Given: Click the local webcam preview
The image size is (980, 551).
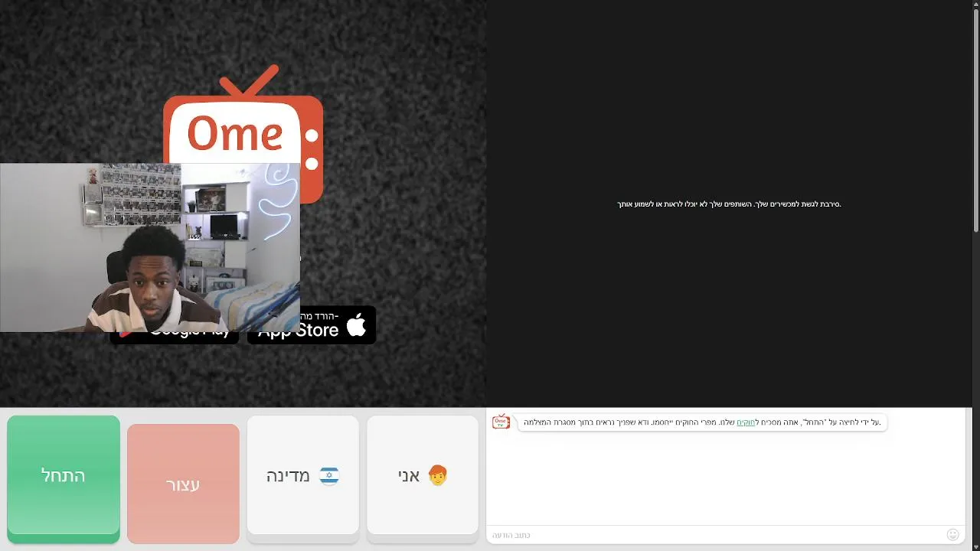Looking at the screenshot, I should pyautogui.click(x=150, y=247).
